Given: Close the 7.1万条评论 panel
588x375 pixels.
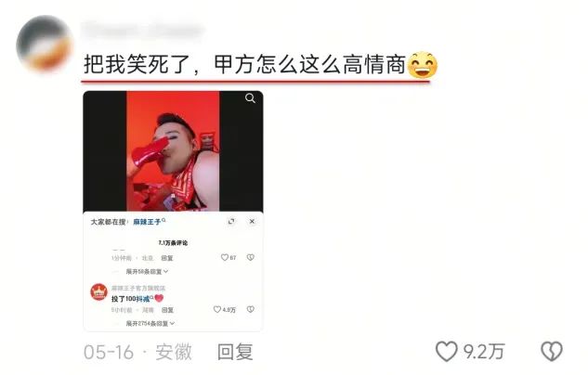Looking at the screenshot, I should 252,222.
